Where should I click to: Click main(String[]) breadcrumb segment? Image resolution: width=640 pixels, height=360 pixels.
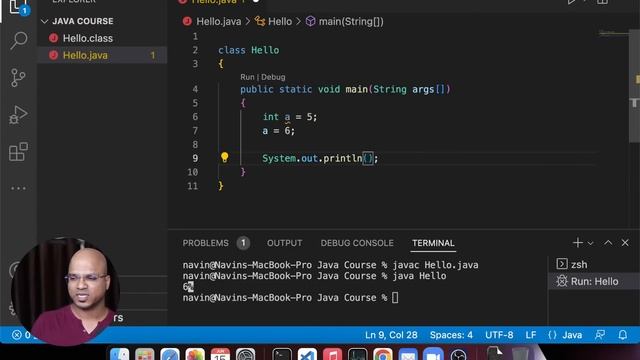(351, 22)
